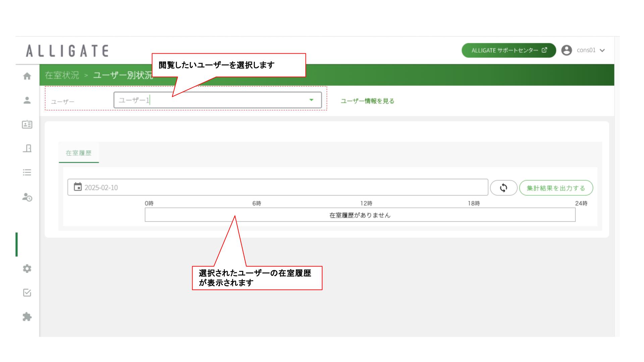Select the 在室履歴 tab

(78, 153)
